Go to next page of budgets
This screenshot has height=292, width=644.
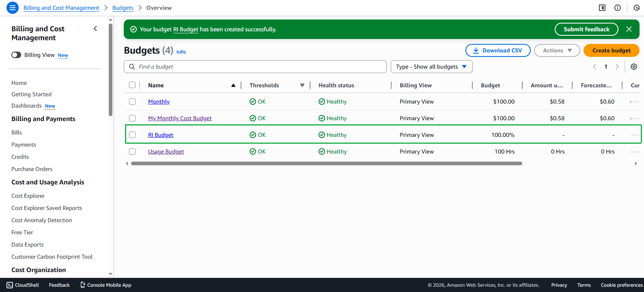coord(617,67)
